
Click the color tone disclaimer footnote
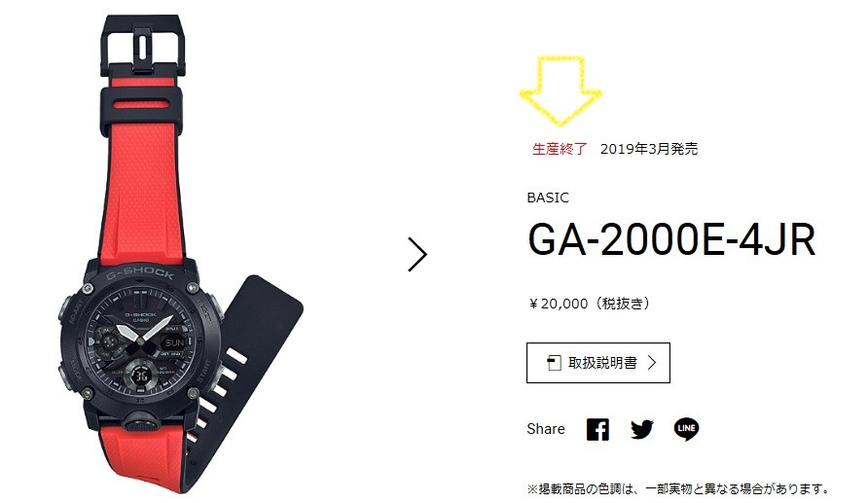(678, 489)
